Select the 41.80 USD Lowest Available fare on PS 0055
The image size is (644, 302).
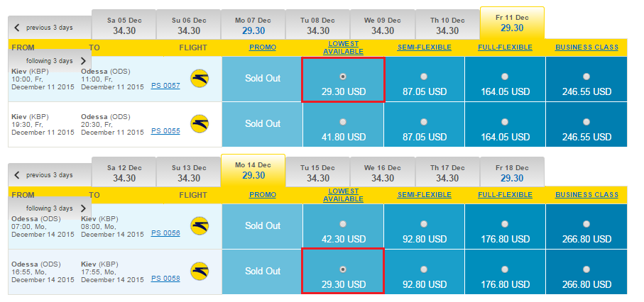point(343,122)
